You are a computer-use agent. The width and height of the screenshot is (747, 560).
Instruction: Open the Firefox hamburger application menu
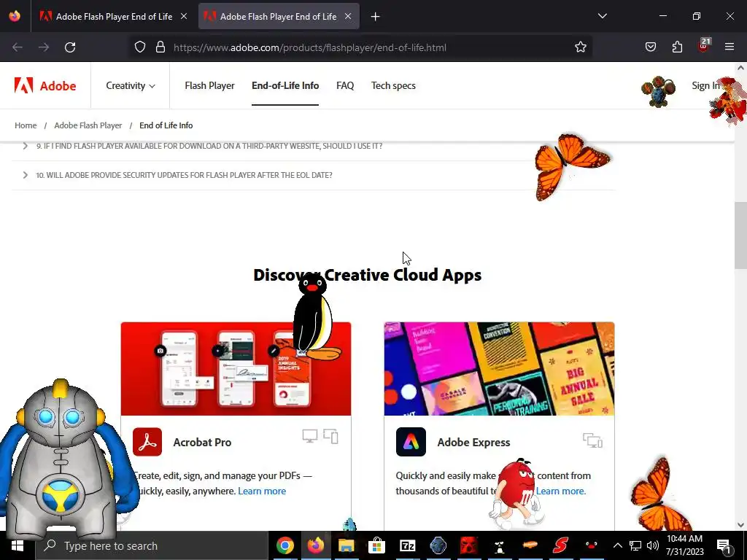729,47
